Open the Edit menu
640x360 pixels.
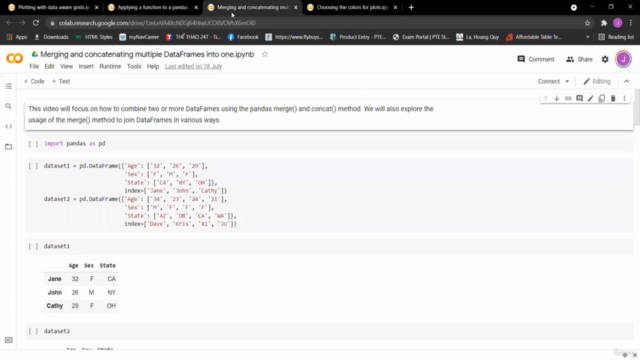coord(49,66)
